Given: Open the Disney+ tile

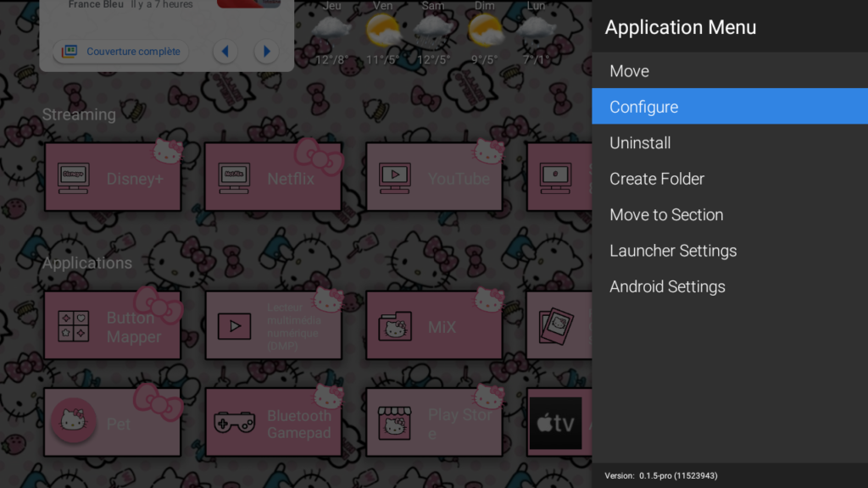Looking at the screenshot, I should 113,178.
